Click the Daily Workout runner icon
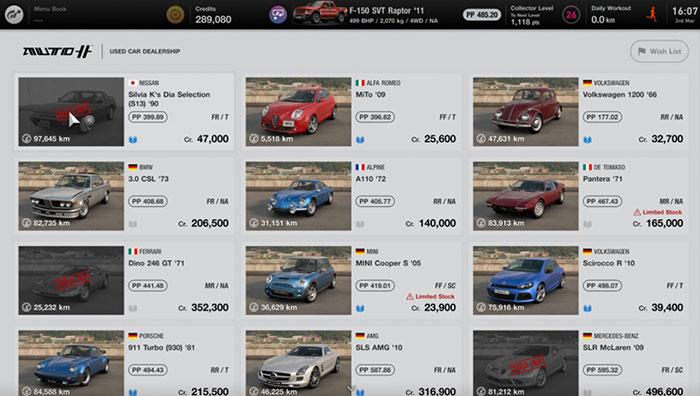 point(652,14)
